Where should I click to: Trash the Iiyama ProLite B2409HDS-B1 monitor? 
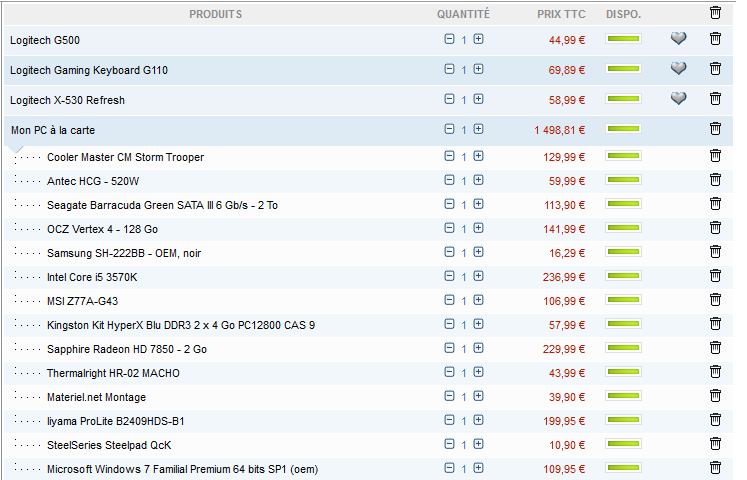[715, 420]
